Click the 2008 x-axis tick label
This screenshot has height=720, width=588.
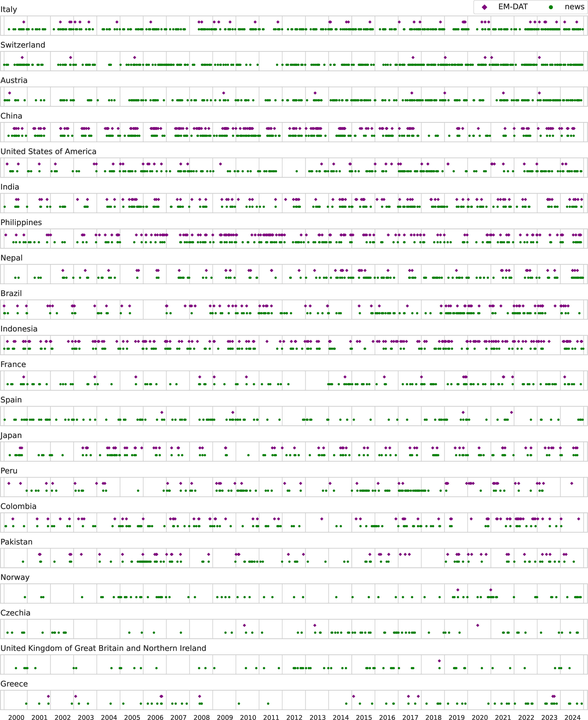pos(202,717)
